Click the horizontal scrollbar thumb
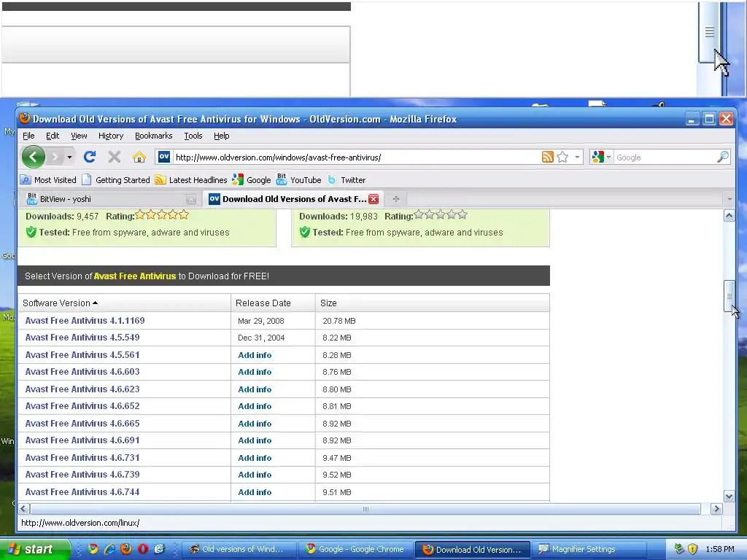 pyautogui.click(x=366, y=509)
